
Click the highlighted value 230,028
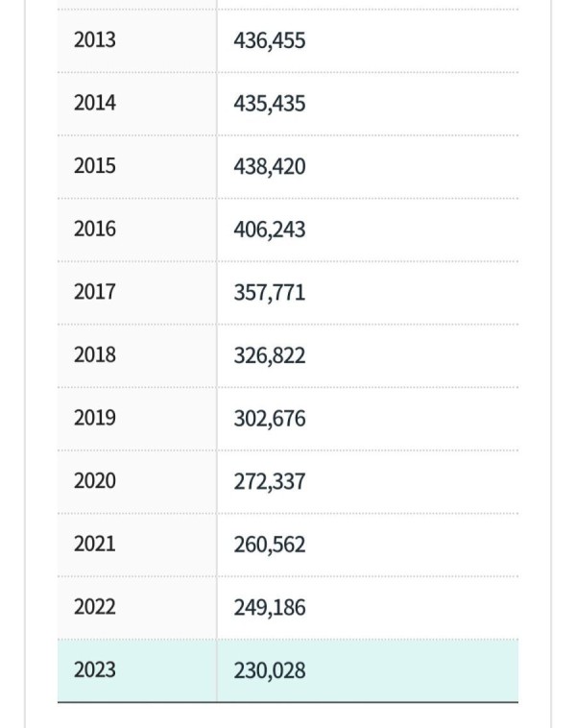(270, 670)
